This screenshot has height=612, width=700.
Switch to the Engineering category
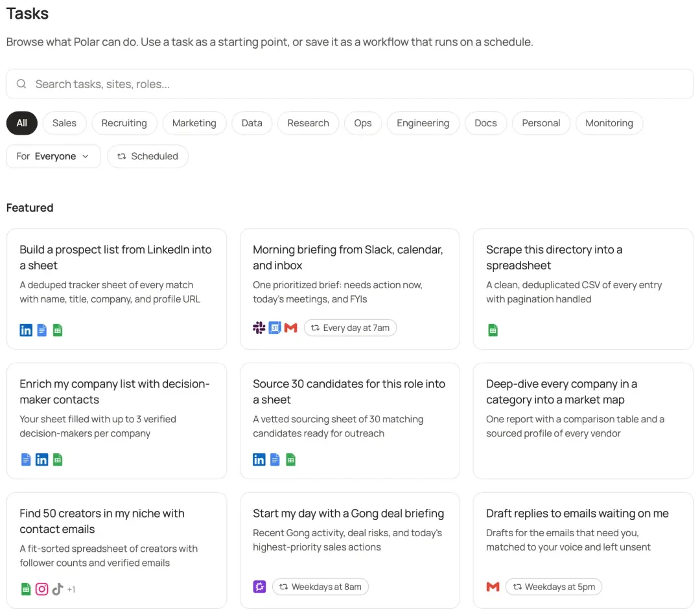(x=423, y=123)
